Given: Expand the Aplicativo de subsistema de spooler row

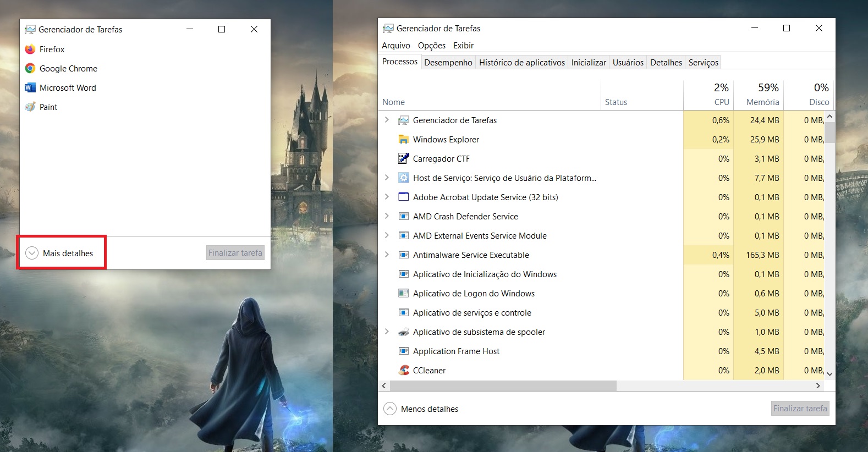Looking at the screenshot, I should 387,332.
